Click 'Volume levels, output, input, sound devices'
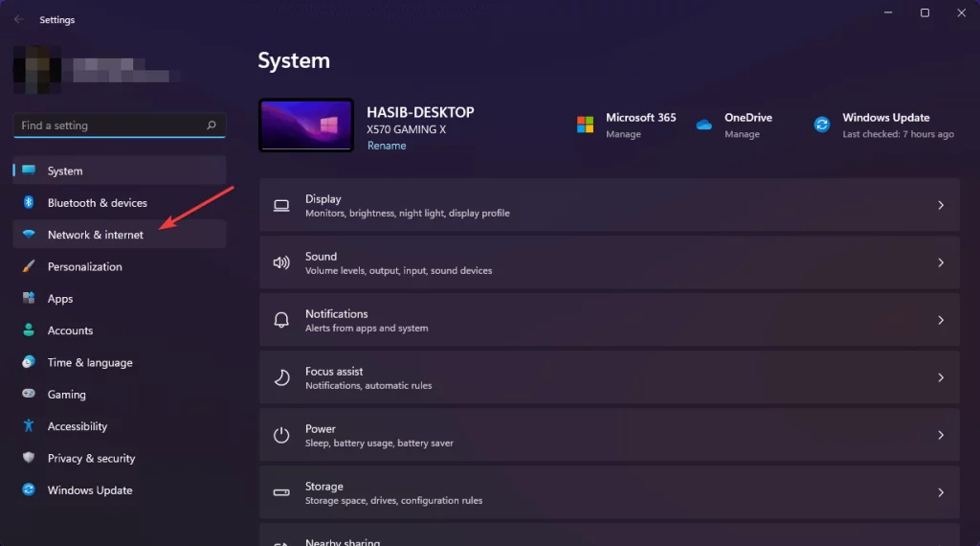The image size is (980, 546). coord(399,271)
